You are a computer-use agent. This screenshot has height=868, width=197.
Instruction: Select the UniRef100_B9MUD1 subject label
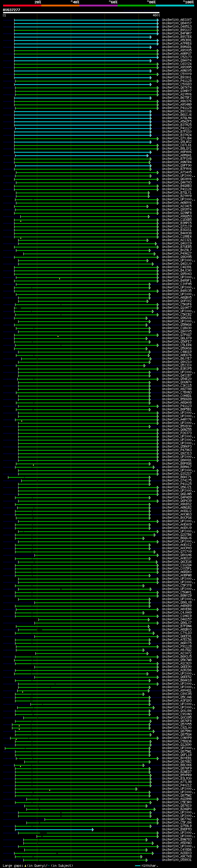(176, 47)
